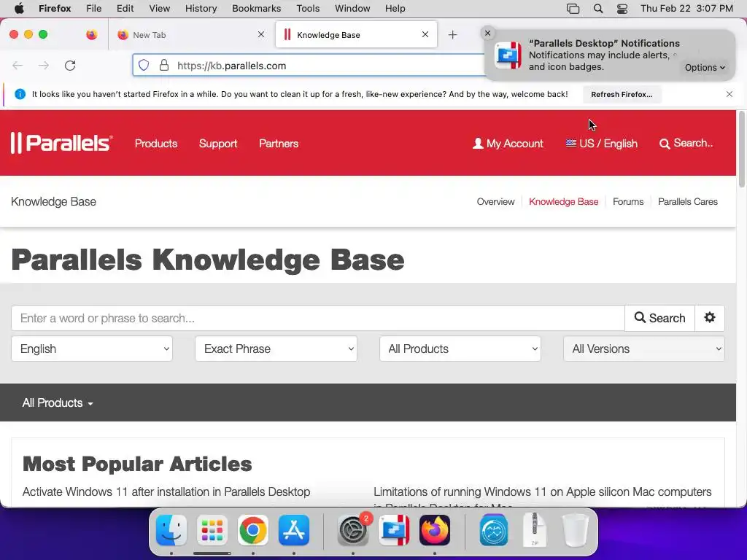Open the search settings gear

pyautogui.click(x=710, y=318)
